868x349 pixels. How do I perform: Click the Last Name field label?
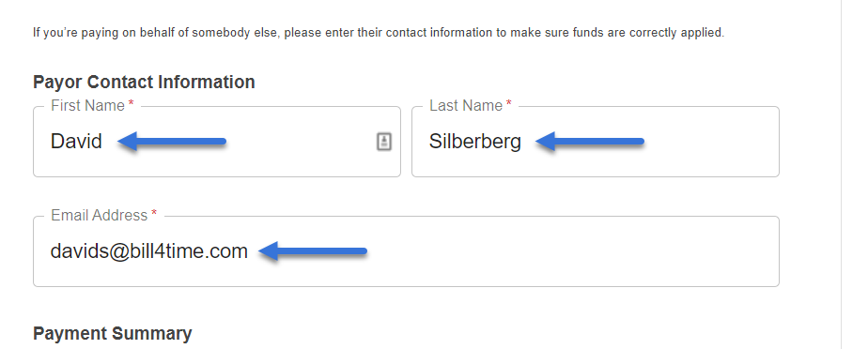(x=466, y=106)
